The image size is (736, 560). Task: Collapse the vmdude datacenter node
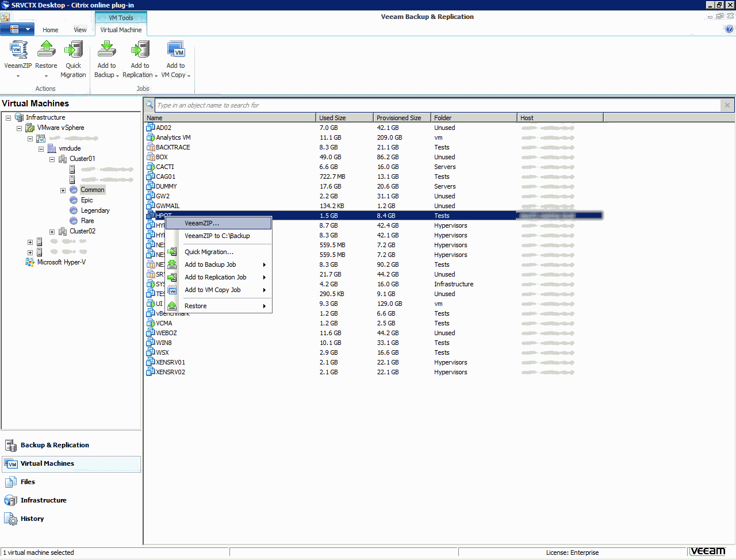41,149
